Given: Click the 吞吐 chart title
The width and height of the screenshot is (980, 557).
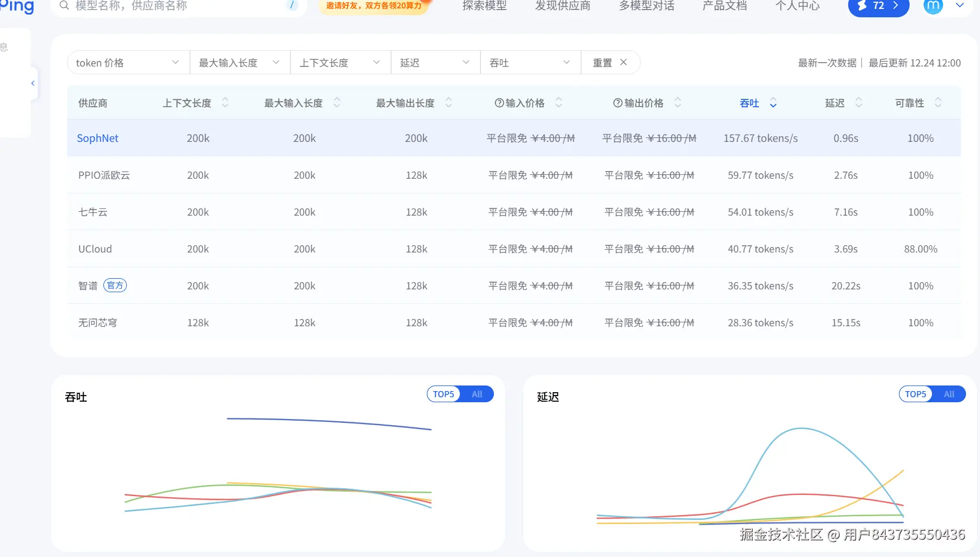Looking at the screenshot, I should [76, 397].
